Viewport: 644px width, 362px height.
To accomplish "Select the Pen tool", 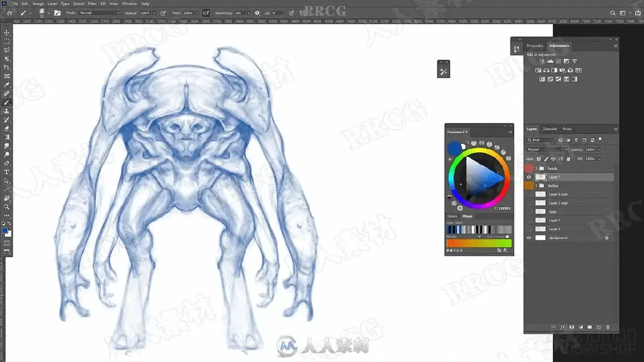I will point(7,163).
